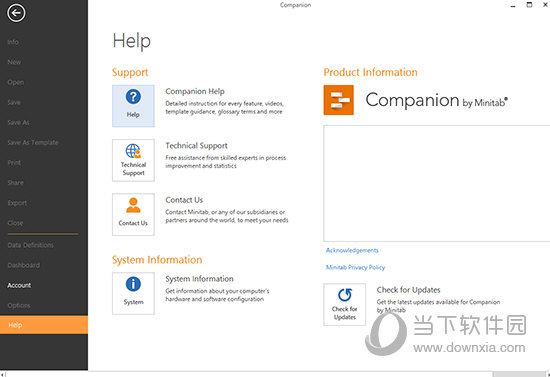
Task: Click the Check for Updates heading text
Action: pyautogui.click(x=408, y=290)
